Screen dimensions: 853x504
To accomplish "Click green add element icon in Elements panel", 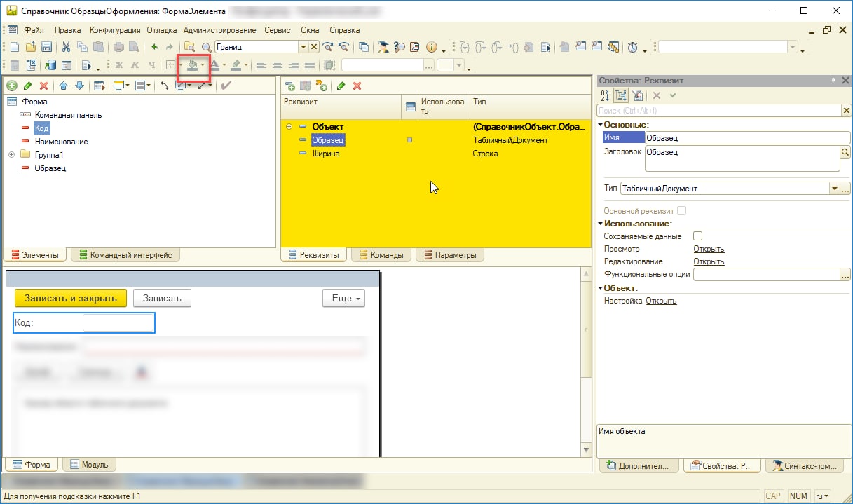I will pos(11,86).
